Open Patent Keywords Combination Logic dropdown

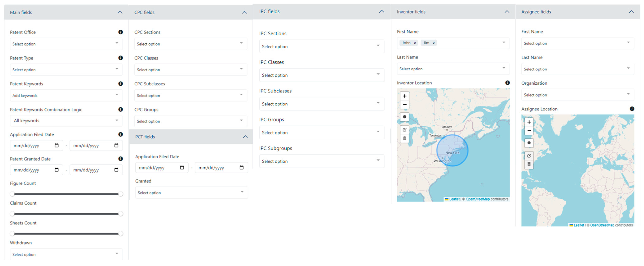point(66,121)
